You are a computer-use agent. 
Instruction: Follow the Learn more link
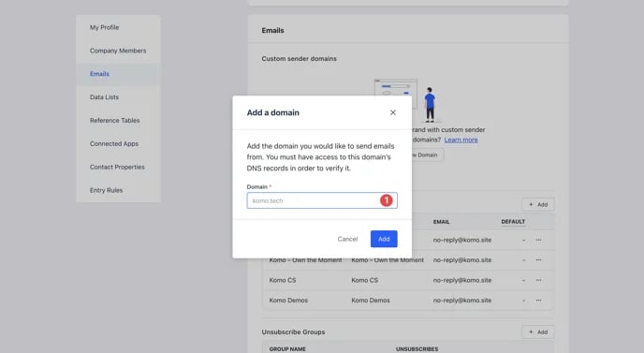461,140
